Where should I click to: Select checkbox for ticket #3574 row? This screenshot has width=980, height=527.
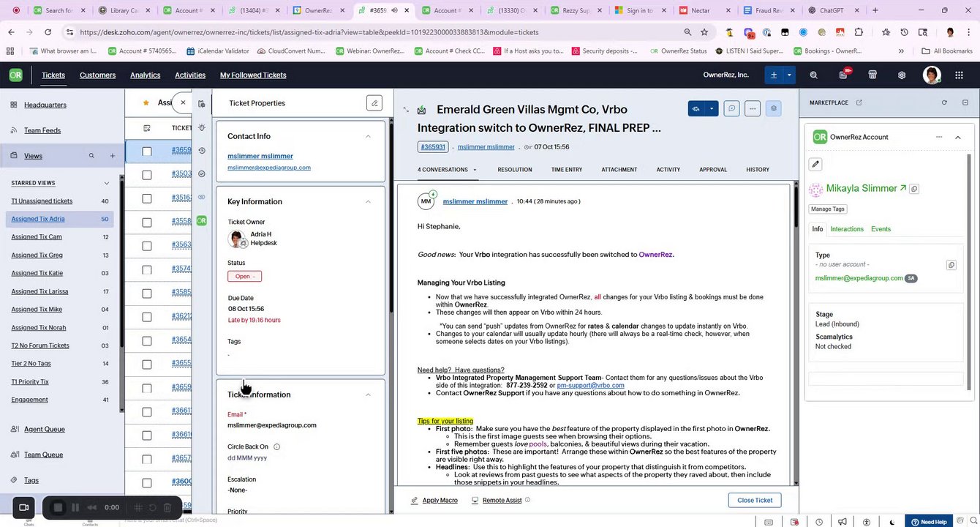click(147, 269)
